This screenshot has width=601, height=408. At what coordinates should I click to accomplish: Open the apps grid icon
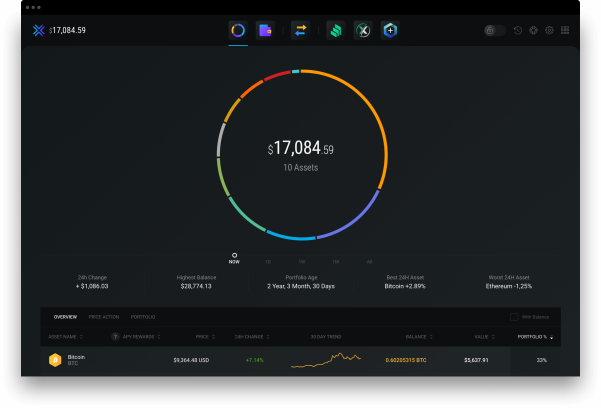(x=565, y=30)
